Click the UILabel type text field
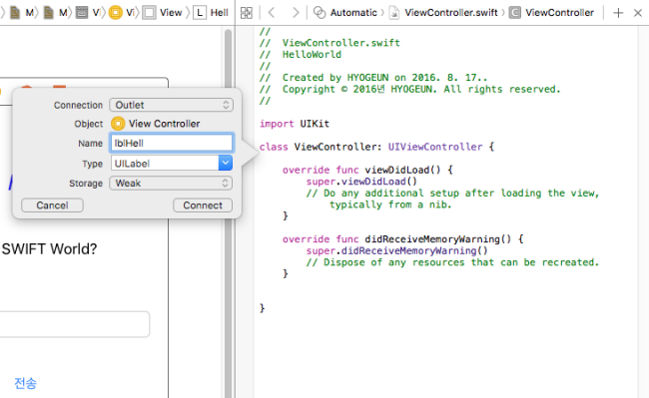 click(165, 163)
